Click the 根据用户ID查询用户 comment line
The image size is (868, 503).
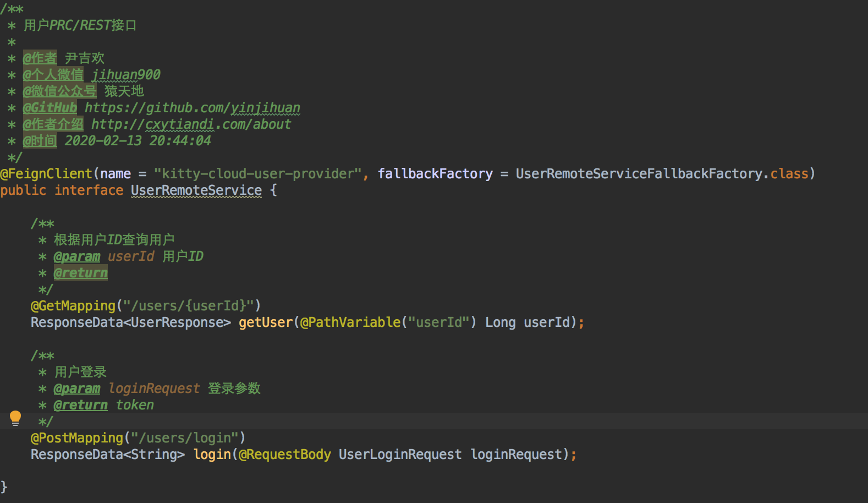point(114,240)
